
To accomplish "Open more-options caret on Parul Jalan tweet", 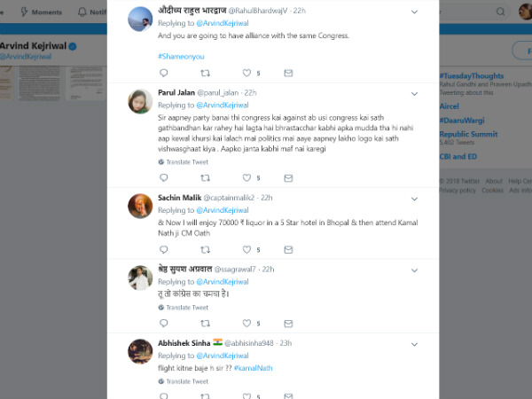I will click(x=414, y=92).
